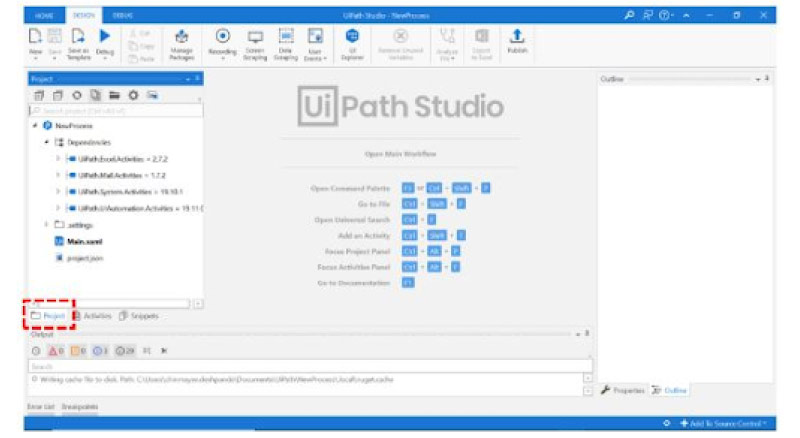Click the feedback icon in title bar
The height and width of the screenshot is (438, 800).
[647, 15]
